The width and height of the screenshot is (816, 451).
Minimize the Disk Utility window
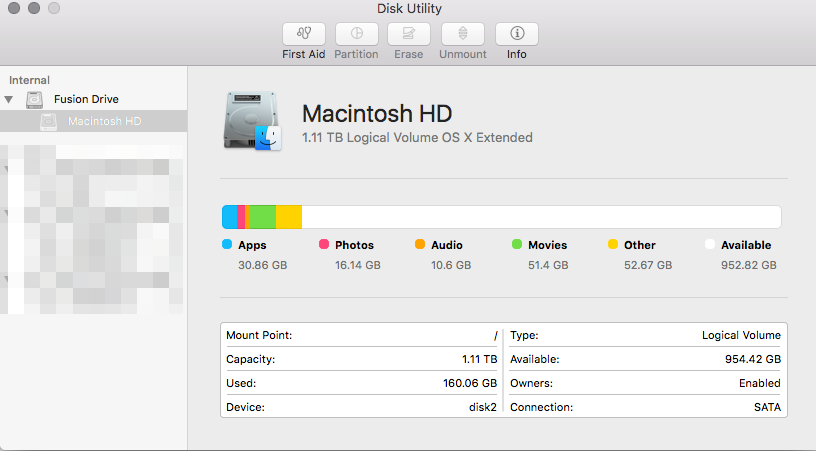(34, 8)
